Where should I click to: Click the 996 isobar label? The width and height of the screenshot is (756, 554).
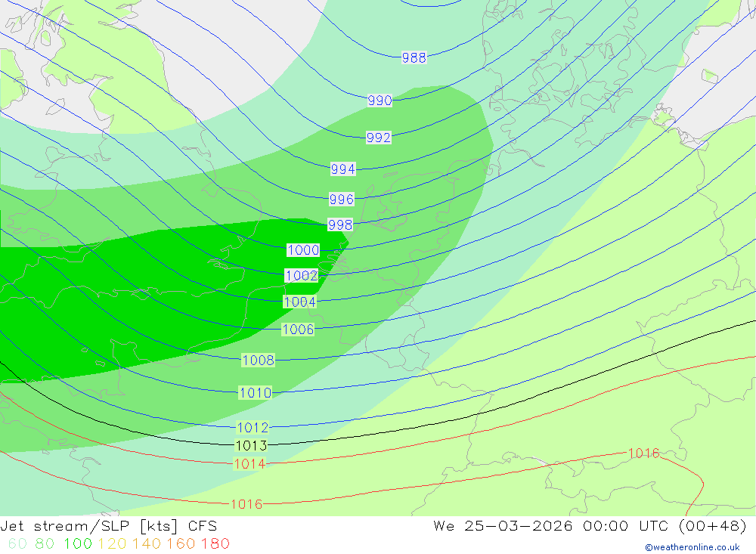point(342,199)
